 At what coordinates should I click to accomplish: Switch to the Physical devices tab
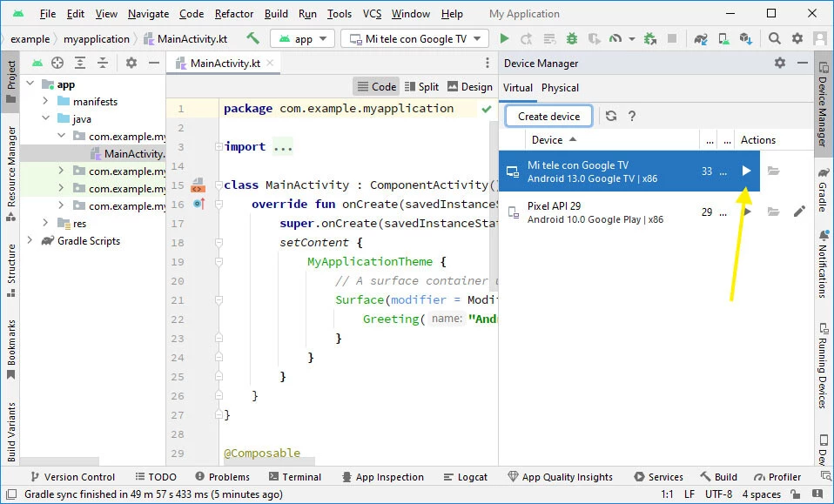pyautogui.click(x=560, y=88)
